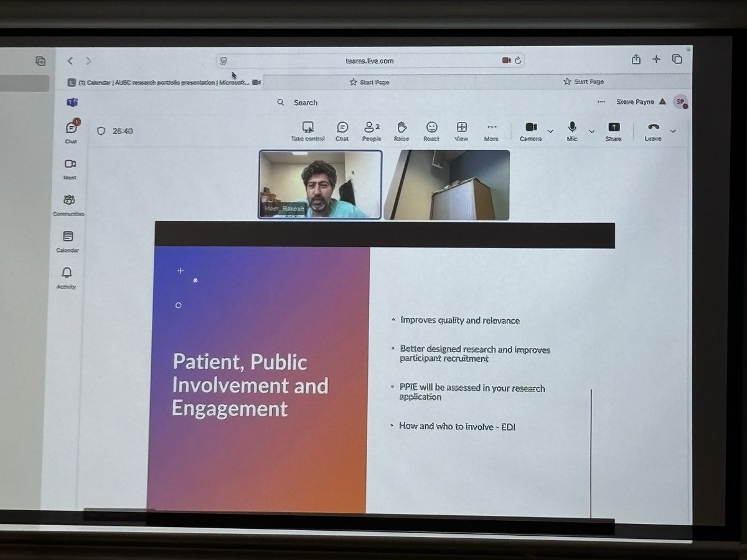
Task: Switch to the second Start Page tab
Action: click(x=583, y=82)
